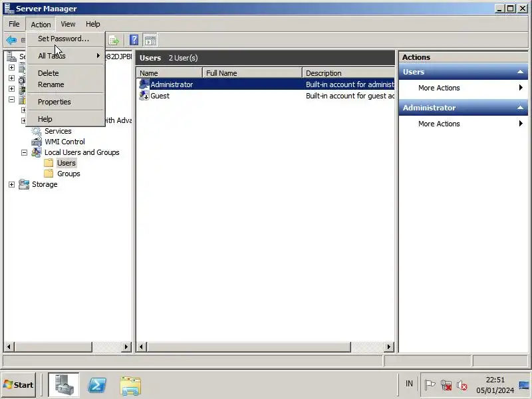Open the File menu
This screenshot has height=399, width=532.
click(x=14, y=24)
